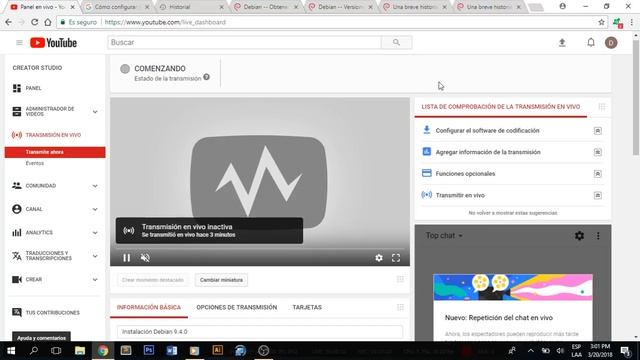Image resolution: width=640 pixels, height=360 pixels.
Task: Switch to the Opciones de transmisión tab
Action: (236, 307)
